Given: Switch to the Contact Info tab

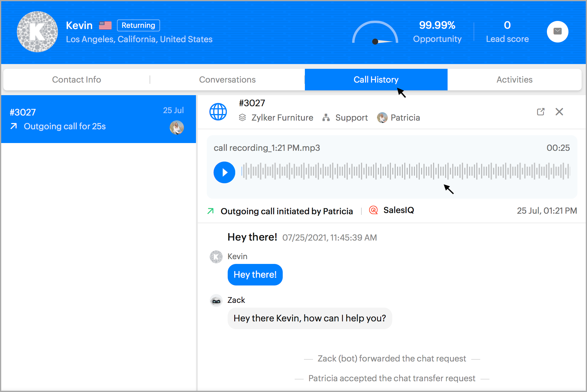Looking at the screenshot, I should point(77,80).
